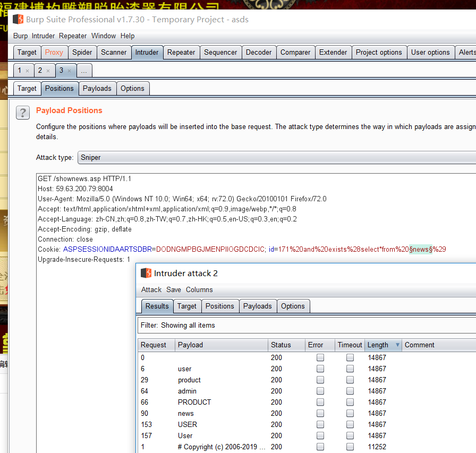Viewport: 476px width, 453px height.
Task: Click the Filter: Showing all items bar
Action: [x=307, y=325]
